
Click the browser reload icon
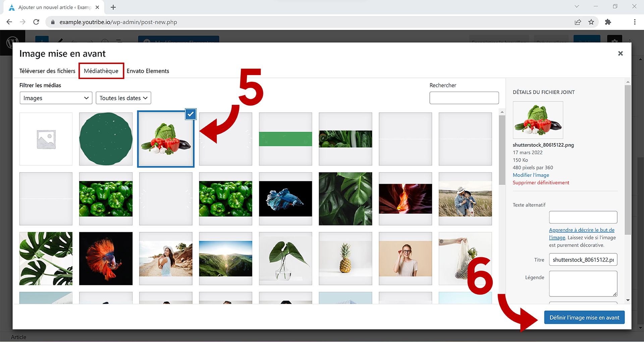[x=36, y=22]
